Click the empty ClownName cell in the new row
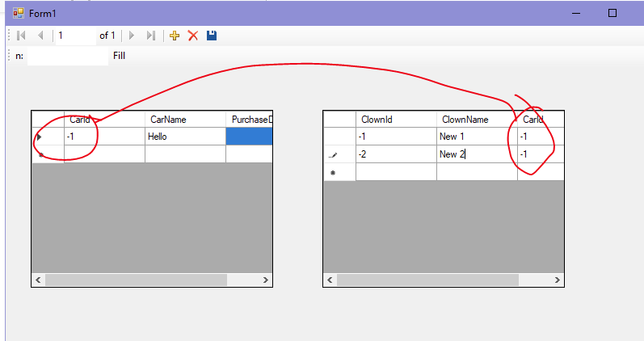Image resolution: width=644 pixels, height=341 pixels. (477, 172)
